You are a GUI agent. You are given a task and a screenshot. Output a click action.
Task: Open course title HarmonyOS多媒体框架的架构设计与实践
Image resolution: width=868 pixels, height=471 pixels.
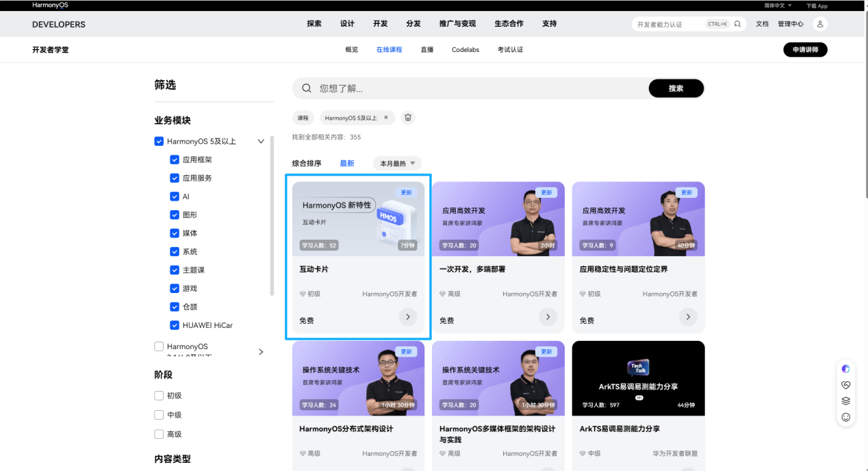tap(497, 434)
